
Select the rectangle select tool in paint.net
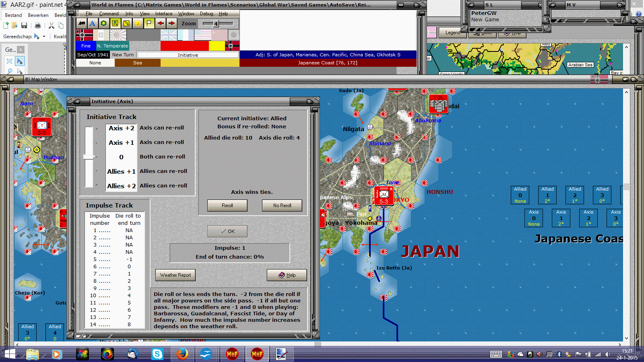tap(10, 61)
